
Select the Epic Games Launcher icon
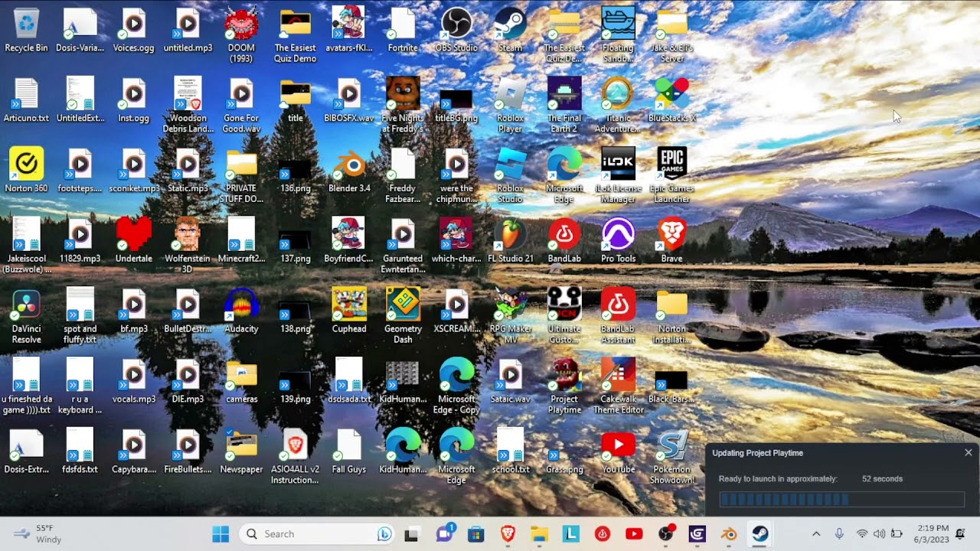pos(671,176)
